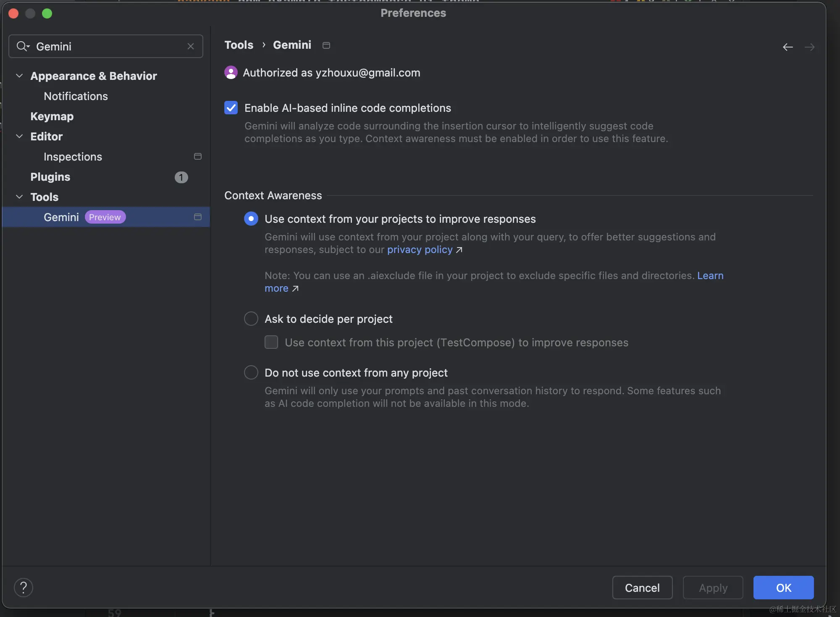This screenshot has height=617, width=840.
Task: Navigate back using the back arrow
Action: click(787, 47)
